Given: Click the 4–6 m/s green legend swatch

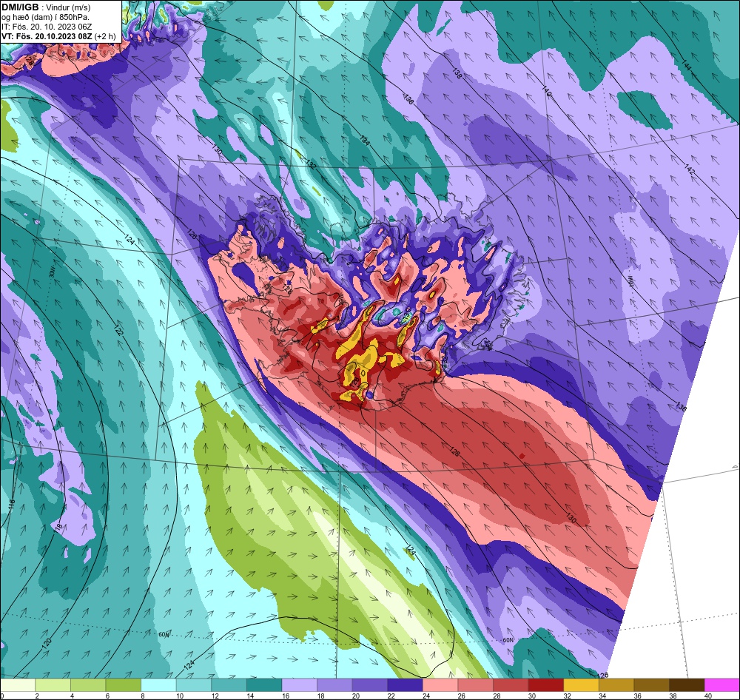Looking at the screenshot, I should pyautogui.click(x=88, y=685).
